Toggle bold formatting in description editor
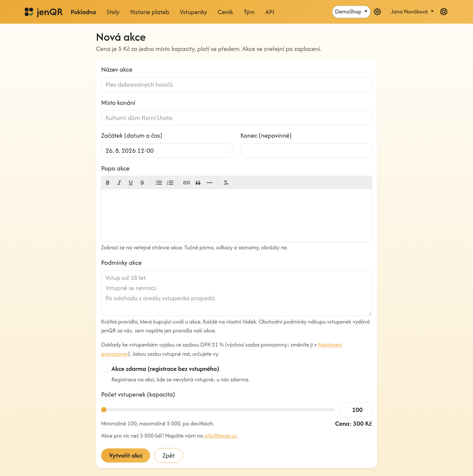The image size is (473, 476). tap(108, 183)
